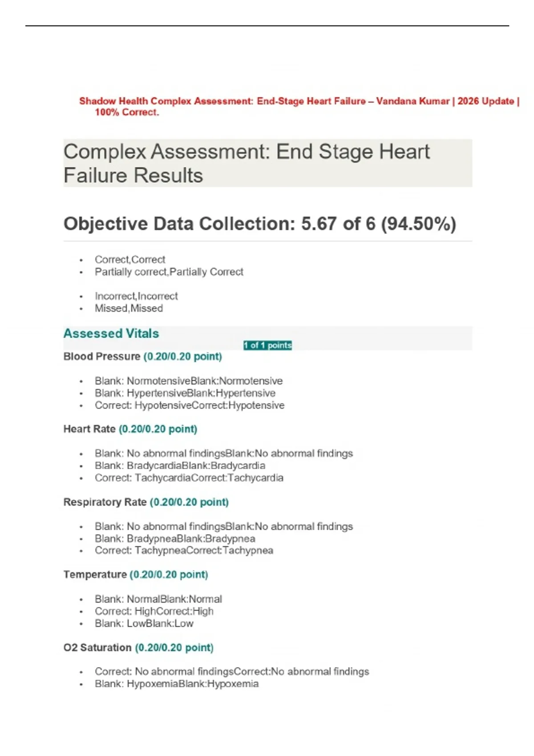Click the '1 of 1 points' badge
Screen dimensions: 534x756
(267, 345)
